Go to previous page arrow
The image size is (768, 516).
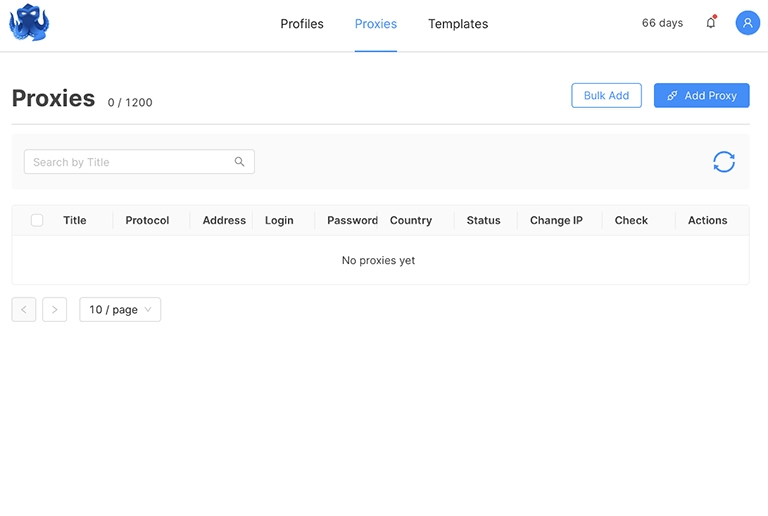[x=24, y=309]
